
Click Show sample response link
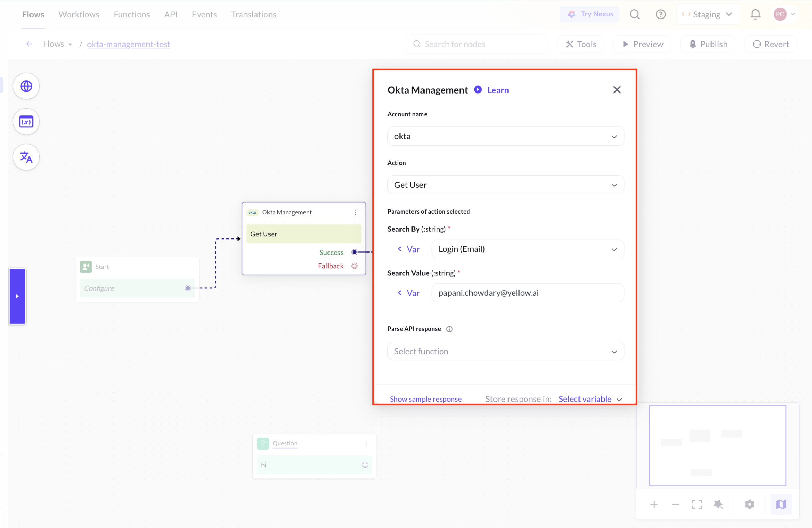(x=426, y=399)
